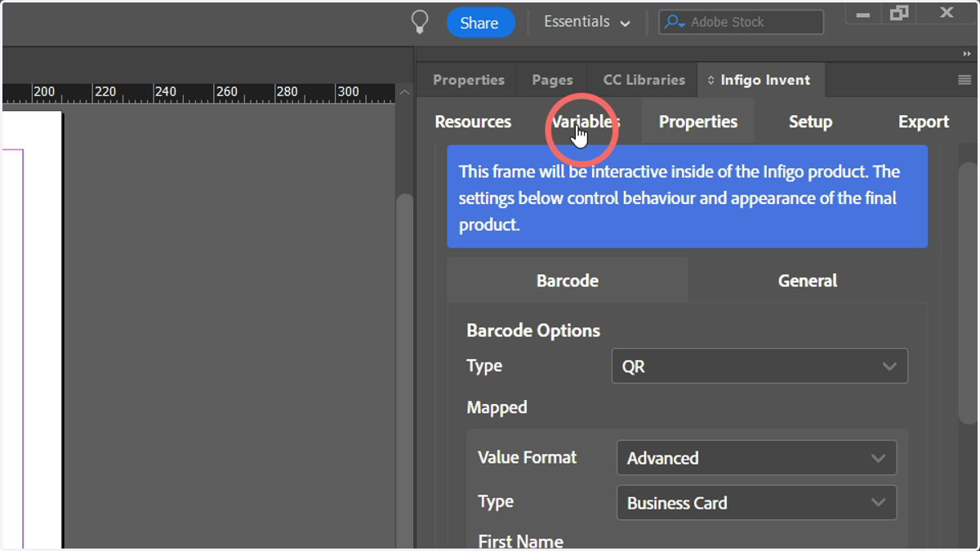Click the Infigo panel vertical scrollbar
Screen dimensions: 980x551
[x=968, y=292]
